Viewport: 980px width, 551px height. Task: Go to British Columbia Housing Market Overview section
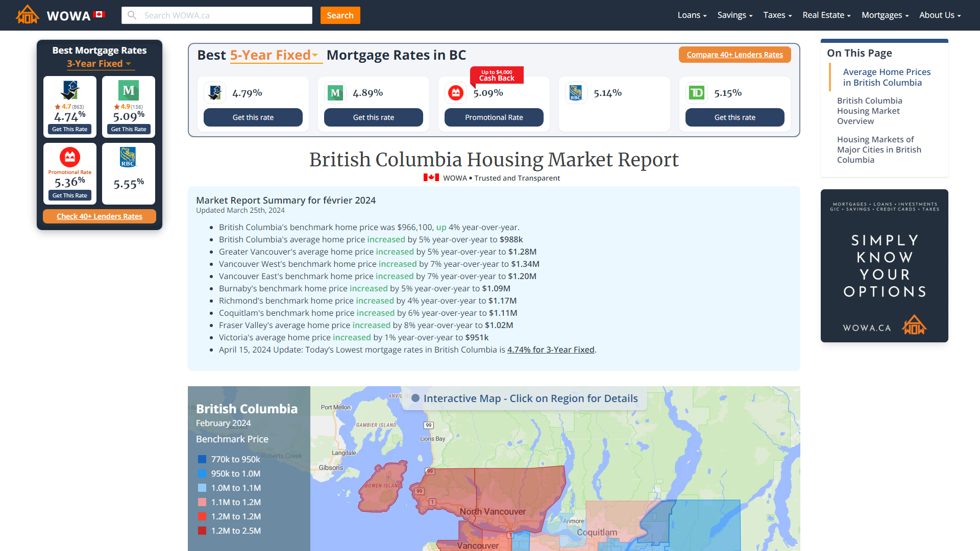point(870,111)
